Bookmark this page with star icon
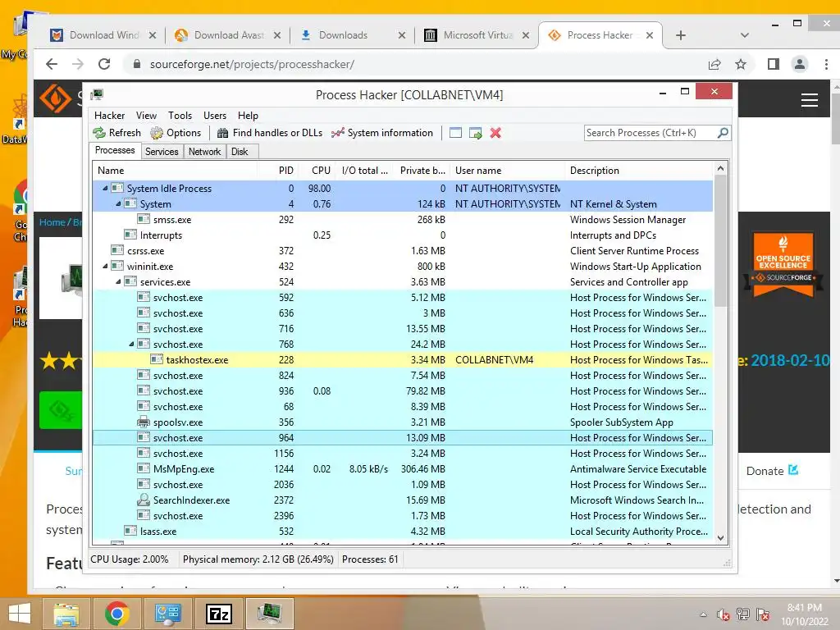 (x=741, y=64)
